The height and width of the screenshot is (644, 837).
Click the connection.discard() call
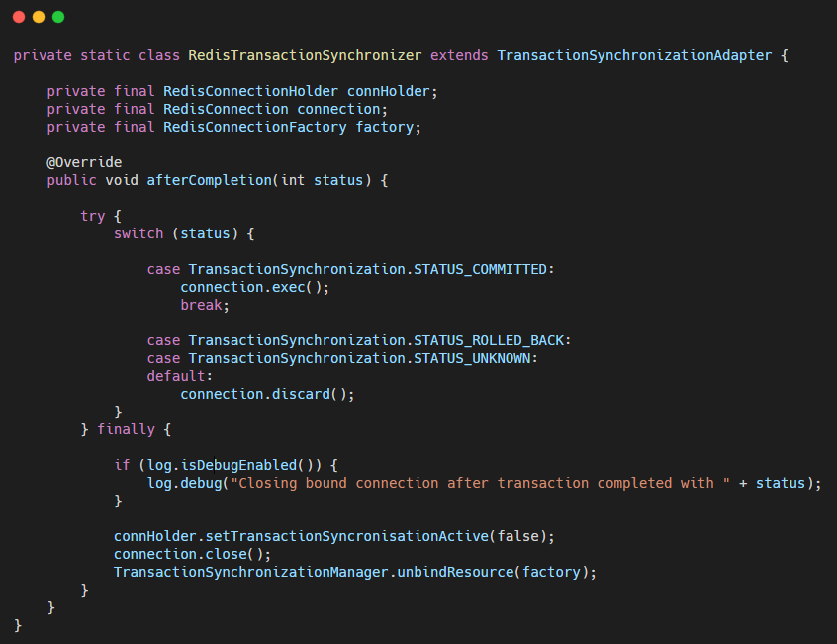click(x=267, y=394)
